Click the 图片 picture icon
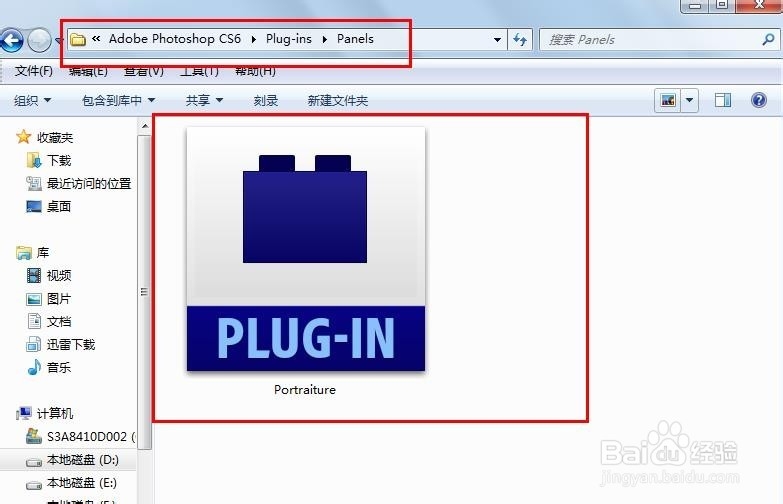 pyautogui.click(x=34, y=299)
